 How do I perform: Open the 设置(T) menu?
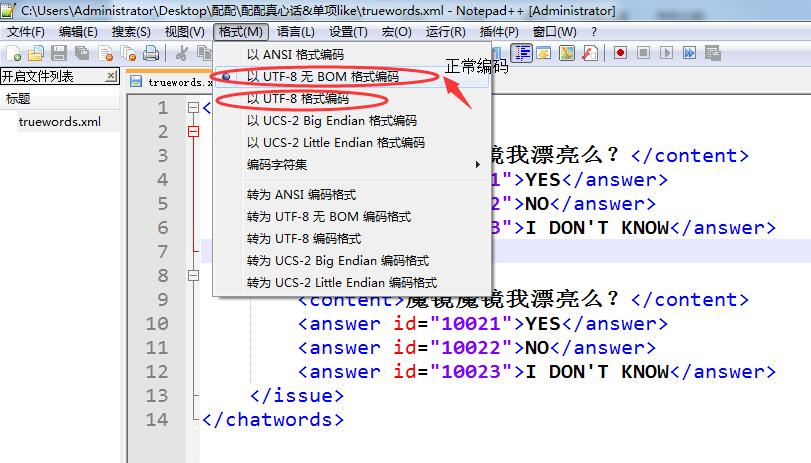click(348, 32)
